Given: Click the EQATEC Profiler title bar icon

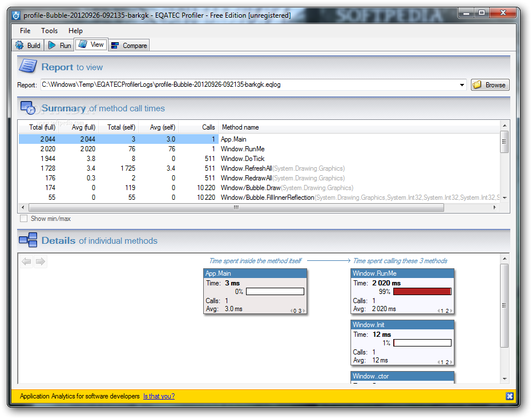Looking at the screenshot, I should pyautogui.click(x=16, y=15).
